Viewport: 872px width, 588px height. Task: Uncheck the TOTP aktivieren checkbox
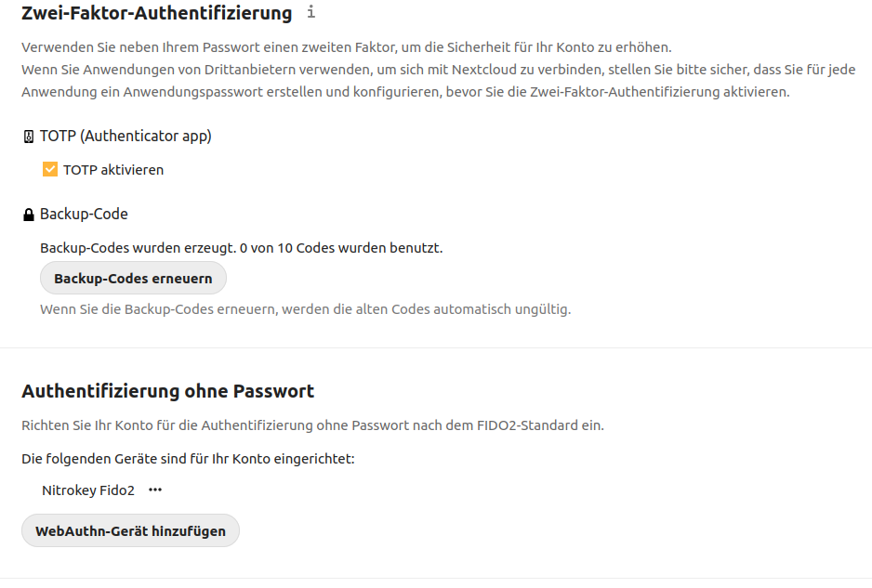coord(50,169)
